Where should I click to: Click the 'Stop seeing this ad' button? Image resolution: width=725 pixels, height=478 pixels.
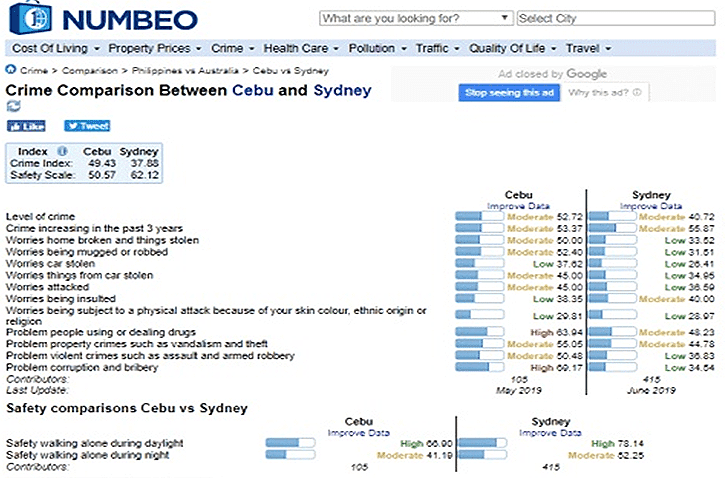[x=509, y=92]
